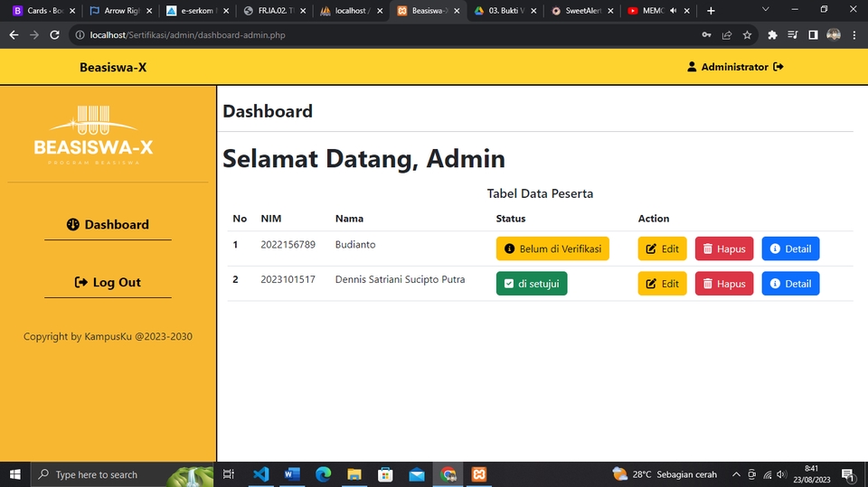Viewport: 868px width, 487px height.
Task: Open the media control icon in toolbar
Action: 793,35
